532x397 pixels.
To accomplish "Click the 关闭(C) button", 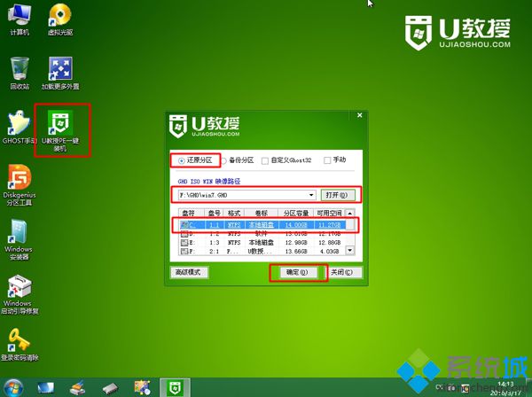I will point(342,272).
